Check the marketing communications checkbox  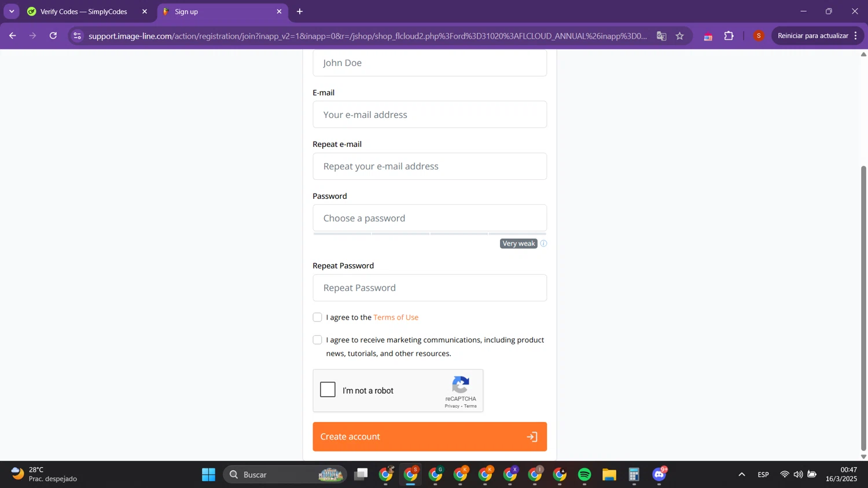coord(317,340)
